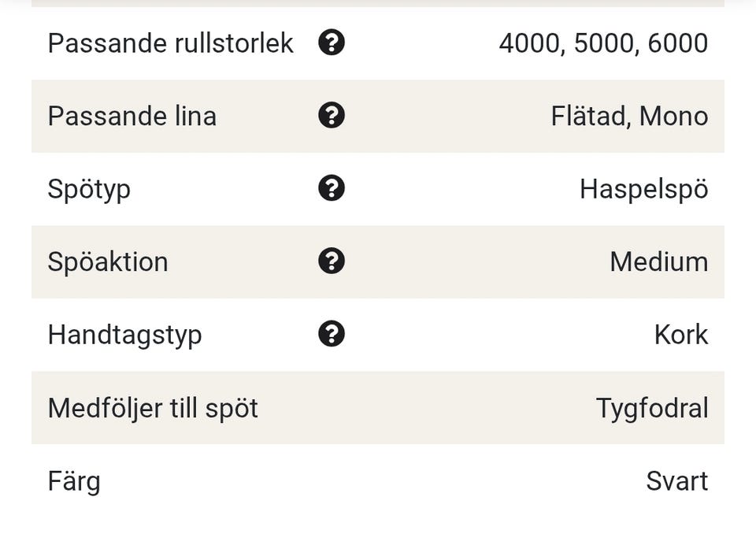Tap question mark next to Spötyp
The image size is (756, 545).
332,188
